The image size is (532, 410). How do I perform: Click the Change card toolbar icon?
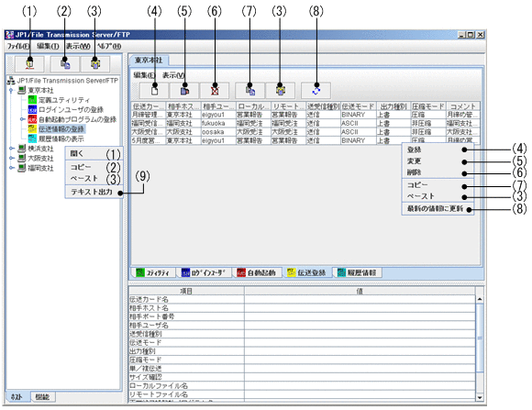[184, 90]
